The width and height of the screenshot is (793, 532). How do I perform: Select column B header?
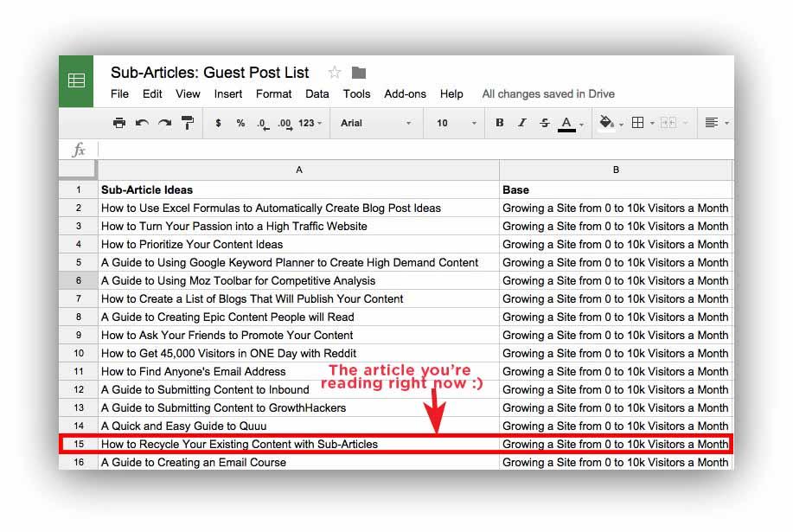[616, 170]
